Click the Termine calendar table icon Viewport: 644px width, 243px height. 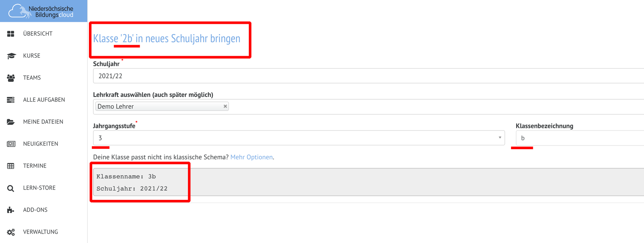click(x=11, y=166)
